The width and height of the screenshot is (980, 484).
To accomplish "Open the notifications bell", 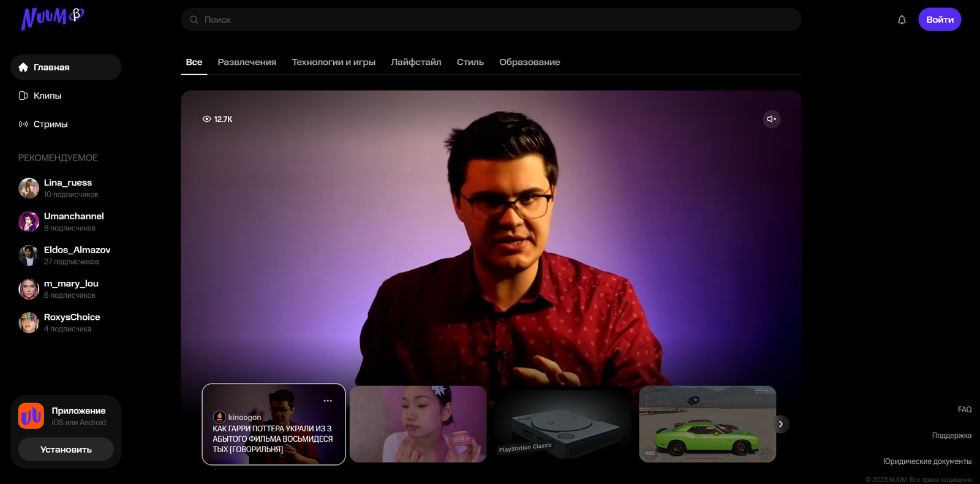I will (902, 20).
